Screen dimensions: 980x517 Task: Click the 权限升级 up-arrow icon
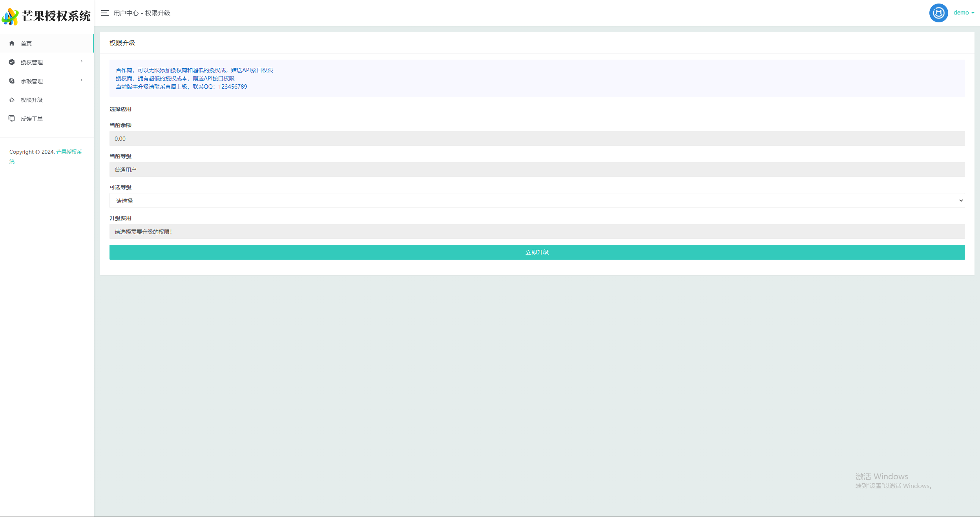click(x=12, y=100)
